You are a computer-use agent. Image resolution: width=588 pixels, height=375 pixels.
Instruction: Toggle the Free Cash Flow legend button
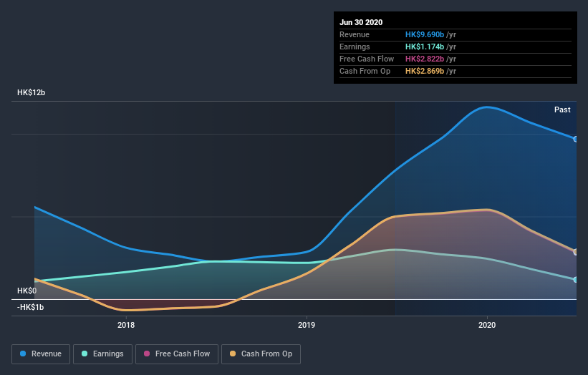(177, 354)
